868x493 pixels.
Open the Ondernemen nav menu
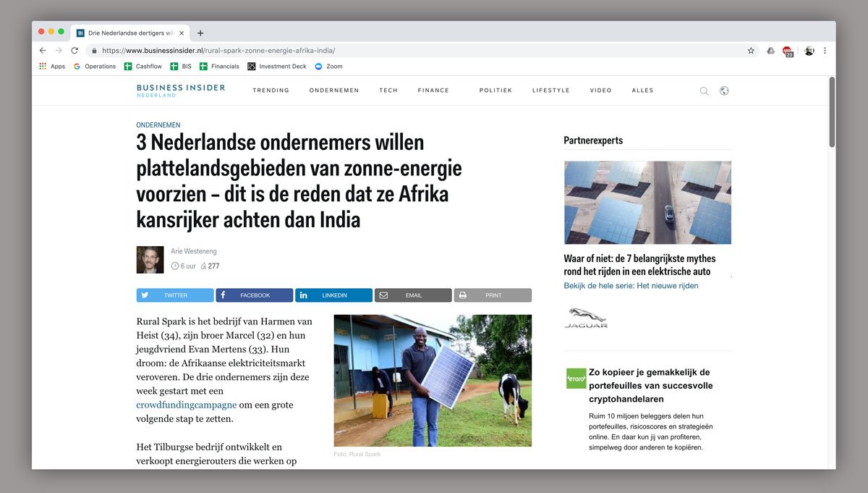coord(334,90)
